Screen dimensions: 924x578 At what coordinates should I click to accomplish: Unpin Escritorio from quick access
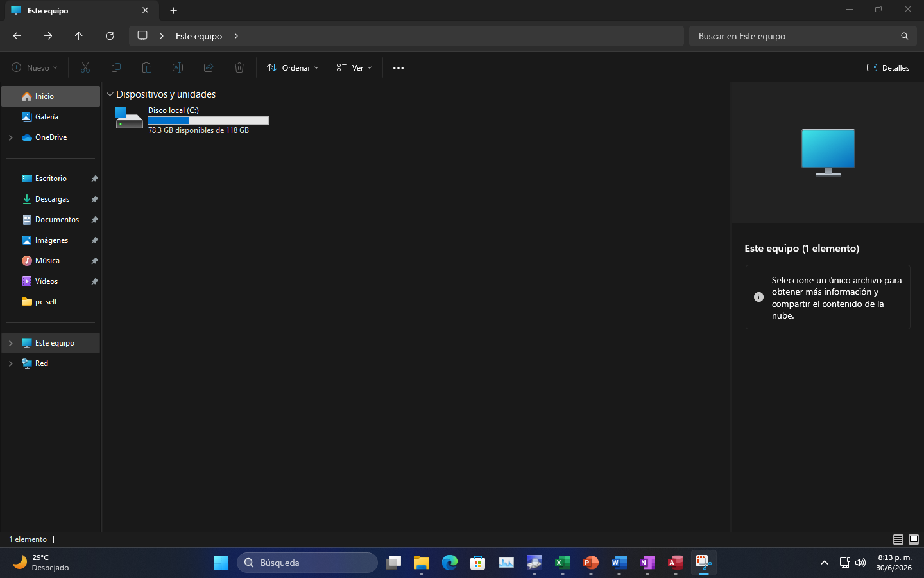[x=94, y=179]
